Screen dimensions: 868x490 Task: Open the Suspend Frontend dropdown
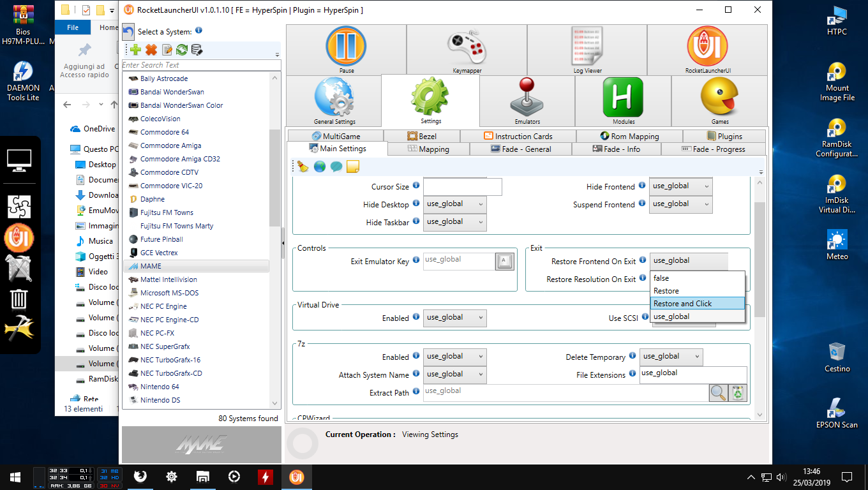pos(680,204)
